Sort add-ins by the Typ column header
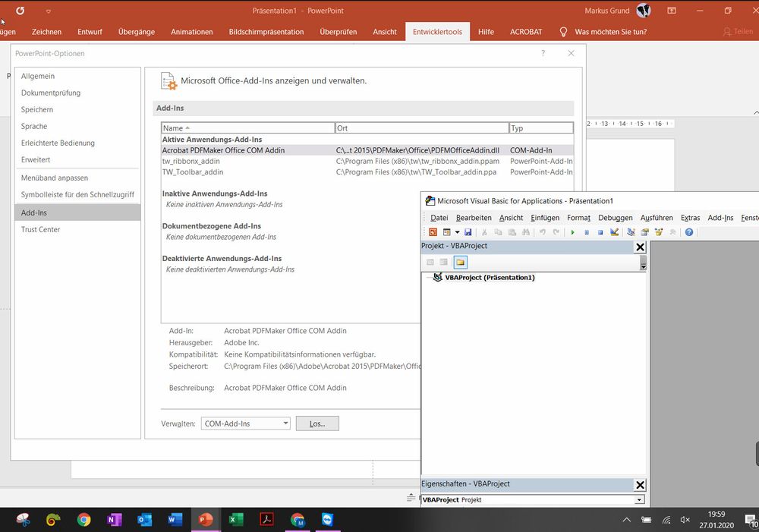The image size is (759, 532). 541,128
